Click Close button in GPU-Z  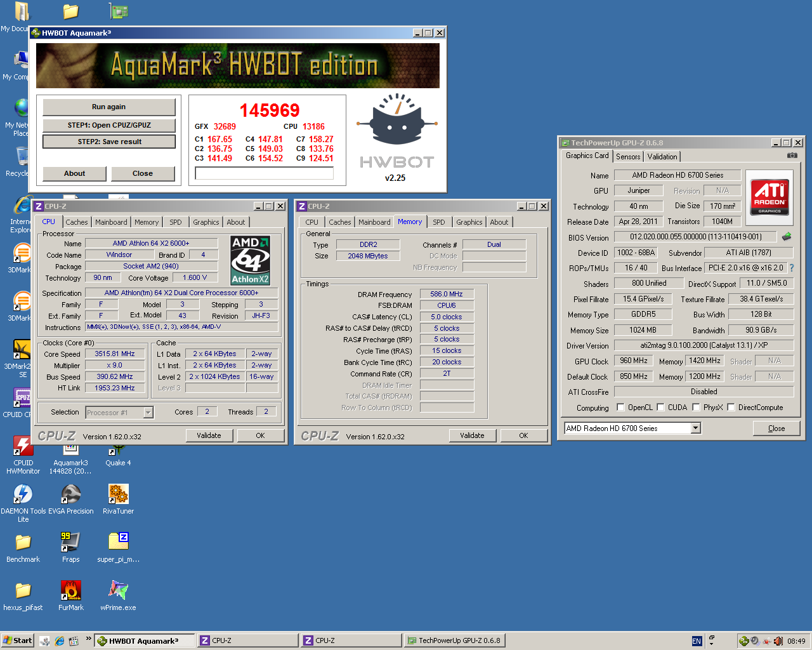(x=776, y=428)
